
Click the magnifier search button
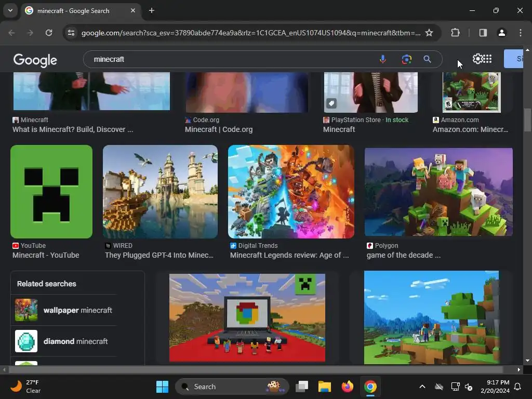[x=427, y=59]
